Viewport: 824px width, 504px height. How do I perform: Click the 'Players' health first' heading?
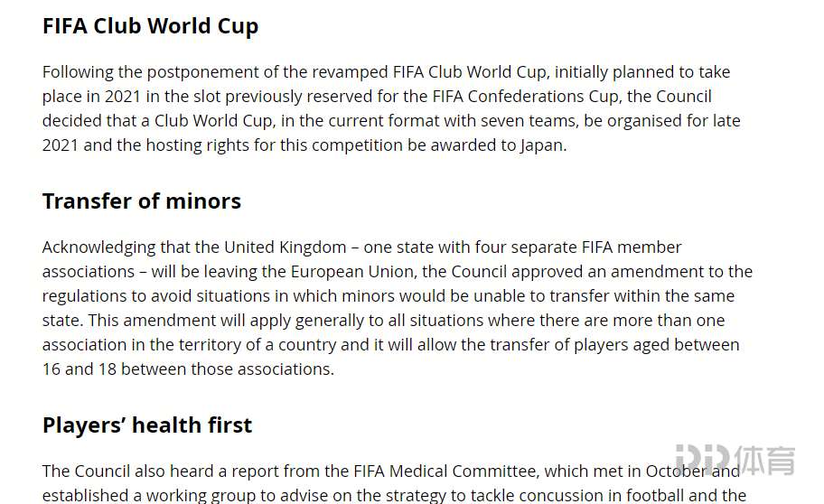147,425
